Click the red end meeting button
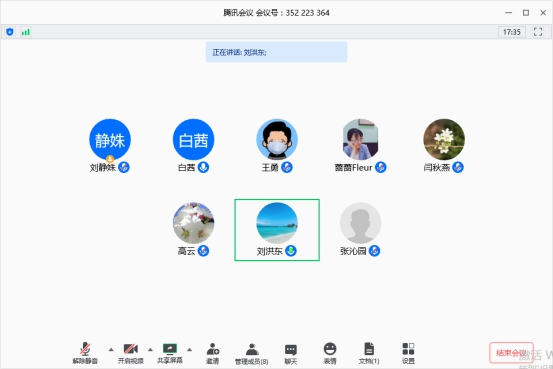553x369 pixels. (511, 352)
